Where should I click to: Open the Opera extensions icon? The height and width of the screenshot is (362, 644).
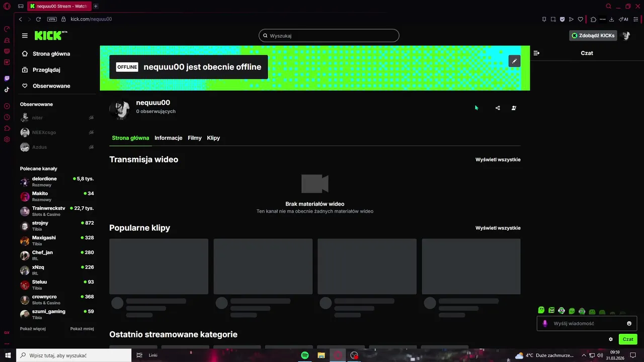click(593, 19)
